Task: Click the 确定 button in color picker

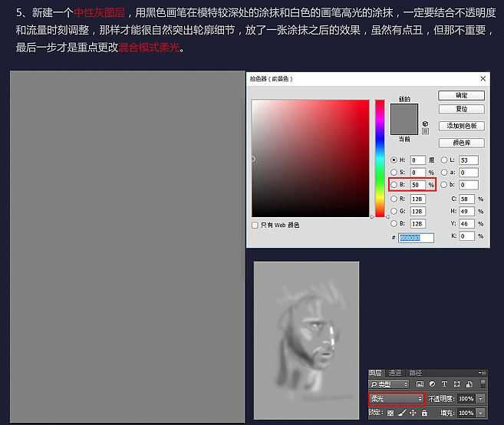Action: (461, 96)
